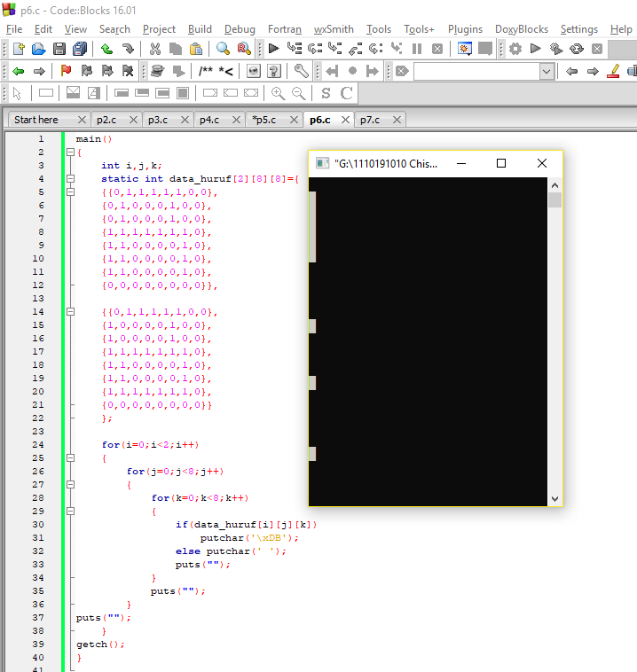
Task: Click clear search X icon near combo box
Action: click(x=402, y=71)
